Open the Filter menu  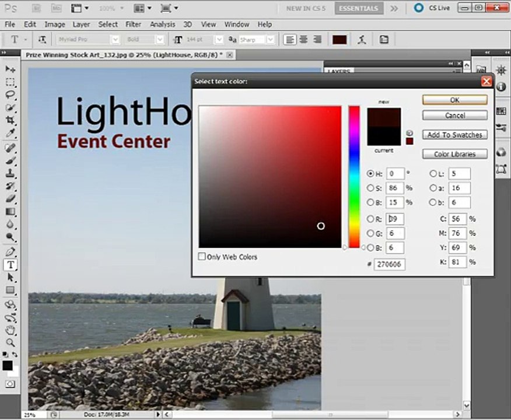click(133, 24)
